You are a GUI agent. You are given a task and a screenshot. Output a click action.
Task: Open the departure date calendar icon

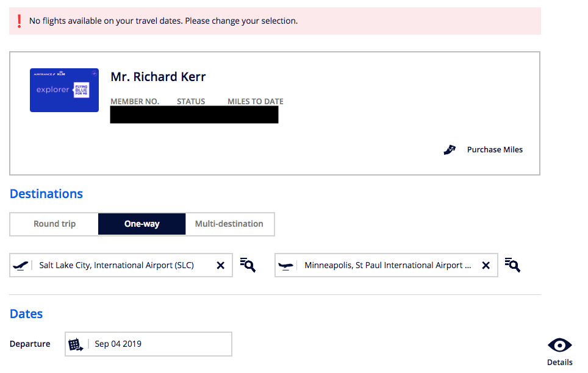point(76,344)
